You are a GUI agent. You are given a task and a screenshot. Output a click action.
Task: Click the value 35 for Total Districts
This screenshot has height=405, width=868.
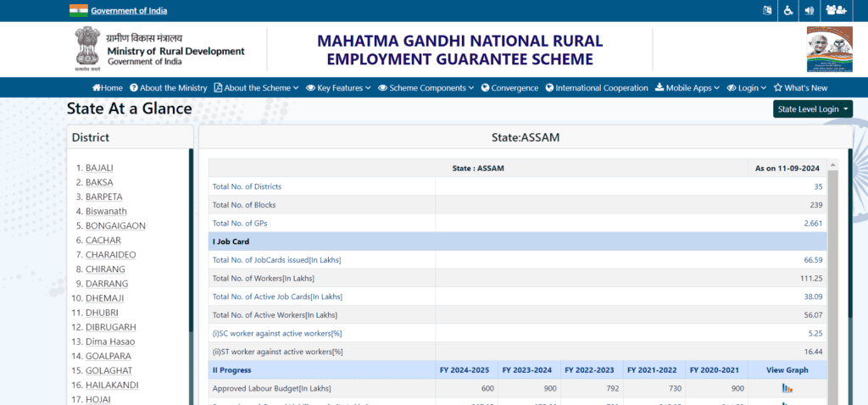(818, 186)
